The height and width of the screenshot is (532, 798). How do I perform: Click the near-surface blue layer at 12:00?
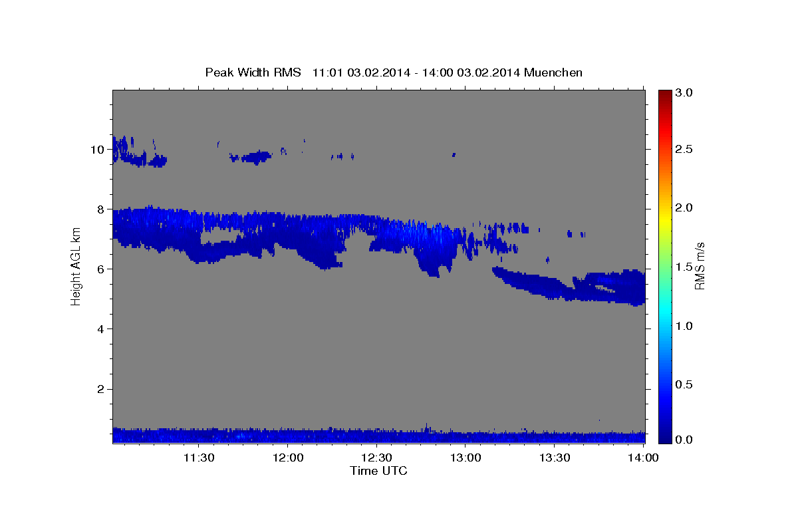pos(287,436)
